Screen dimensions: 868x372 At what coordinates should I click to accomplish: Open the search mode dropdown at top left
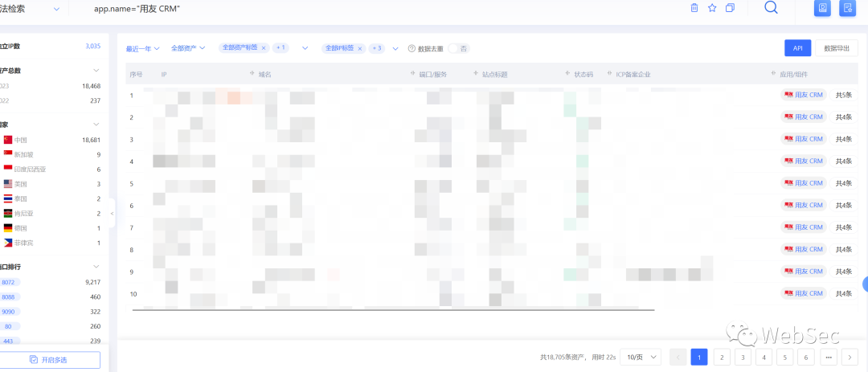point(56,9)
